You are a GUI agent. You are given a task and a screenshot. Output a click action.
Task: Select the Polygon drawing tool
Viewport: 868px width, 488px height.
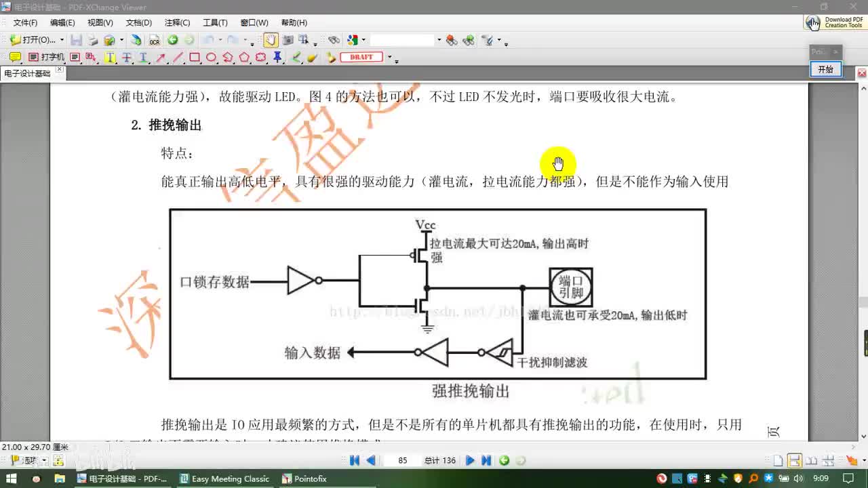pos(244,58)
